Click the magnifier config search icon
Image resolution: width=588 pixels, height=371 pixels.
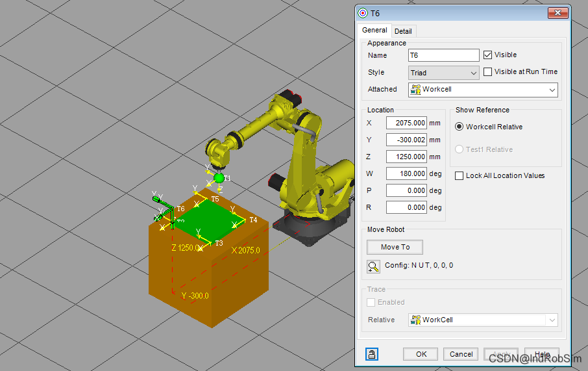click(373, 266)
